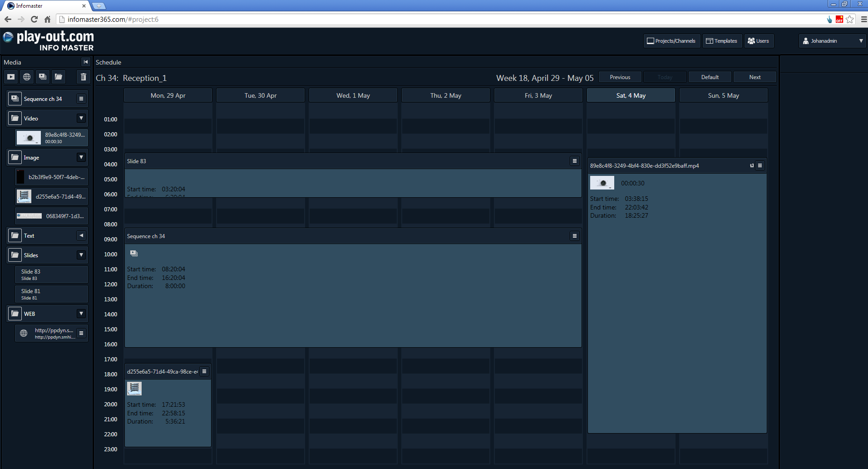
Task: Click the add web page globe icon
Action: tap(27, 77)
